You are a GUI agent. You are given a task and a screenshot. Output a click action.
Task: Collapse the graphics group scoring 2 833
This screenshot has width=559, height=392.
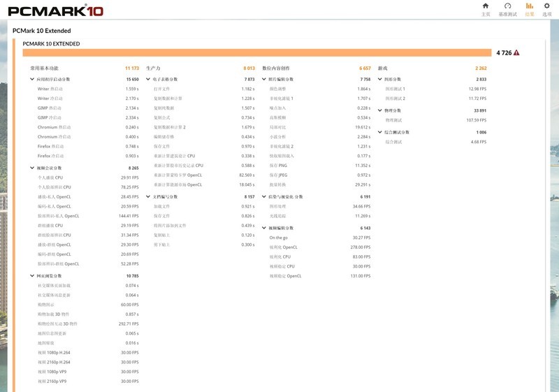379,79
